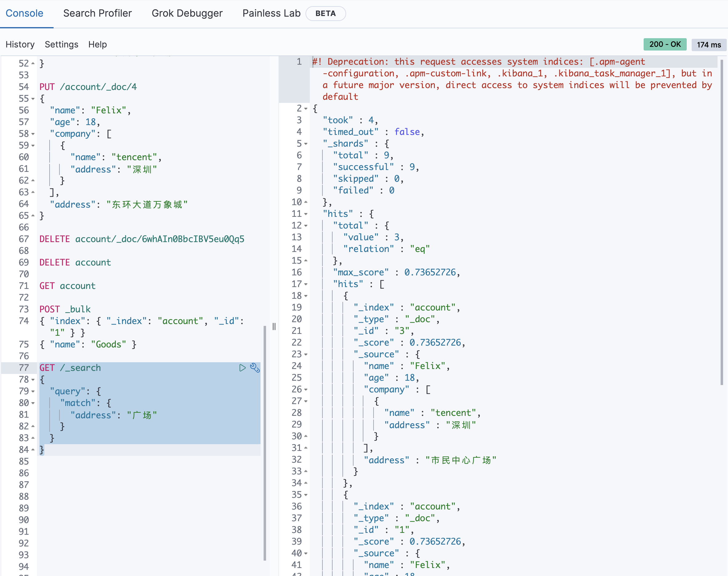
Task: Open console Settings
Action: 61,45
